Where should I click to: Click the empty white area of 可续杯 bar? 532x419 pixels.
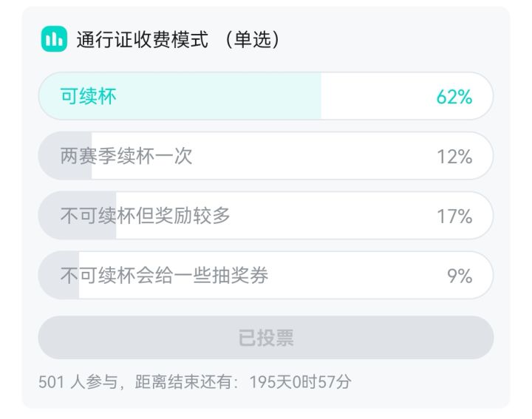tap(377, 96)
